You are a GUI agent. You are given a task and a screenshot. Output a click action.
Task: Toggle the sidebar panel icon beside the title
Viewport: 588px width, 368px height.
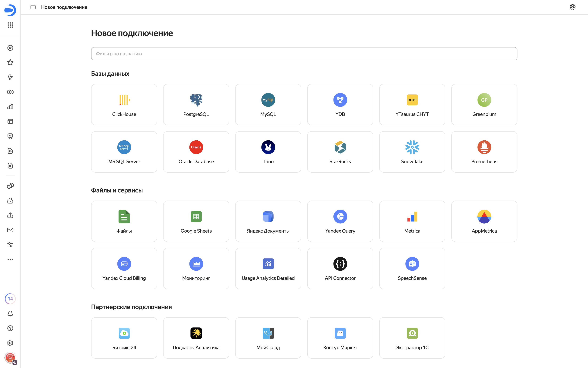point(33,7)
